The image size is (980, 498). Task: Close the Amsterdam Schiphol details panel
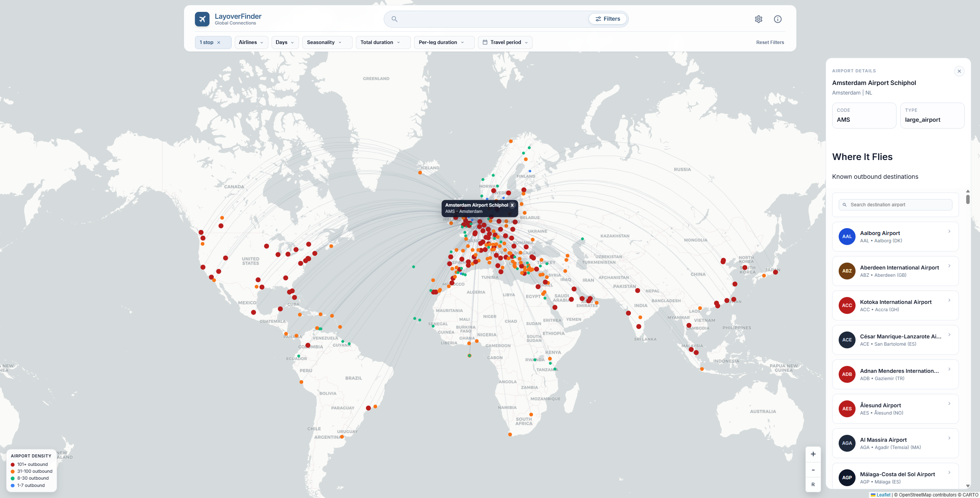[959, 71]
